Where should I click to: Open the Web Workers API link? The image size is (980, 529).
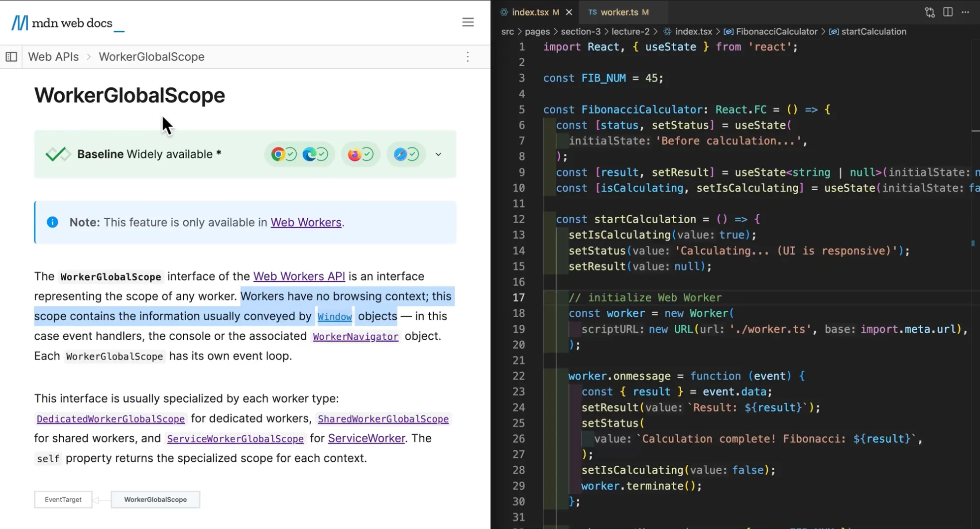point(299,276)
